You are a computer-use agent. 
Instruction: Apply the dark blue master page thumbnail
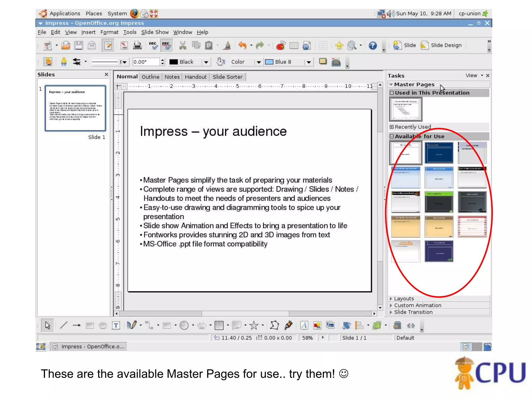439,153
